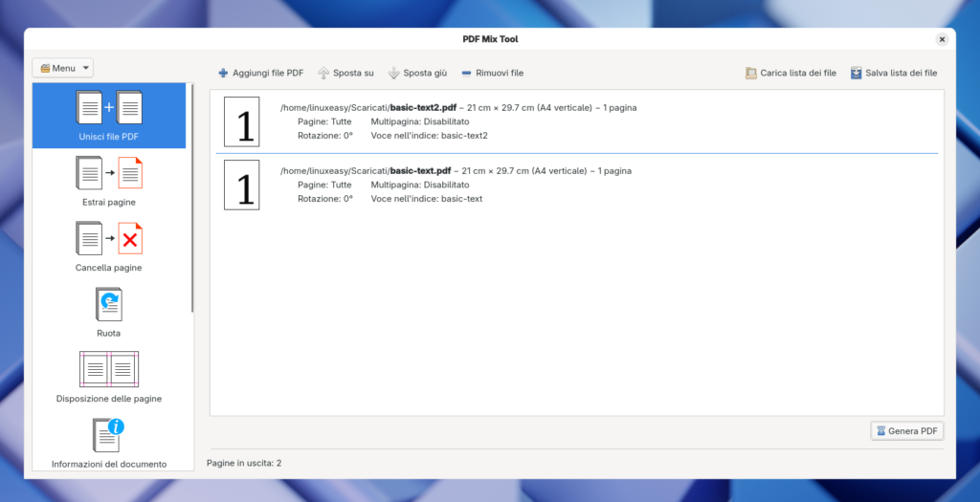This screenshot has width=980, height=502.
Task: Click the Menu button's clapperboard icon
Action: tap(45, 68)
